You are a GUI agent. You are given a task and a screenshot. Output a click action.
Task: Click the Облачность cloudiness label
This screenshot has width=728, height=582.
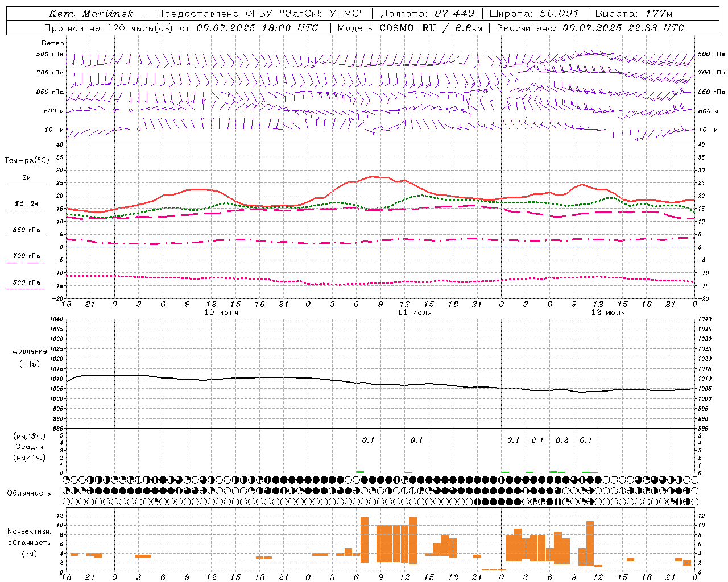pos(29,493)
